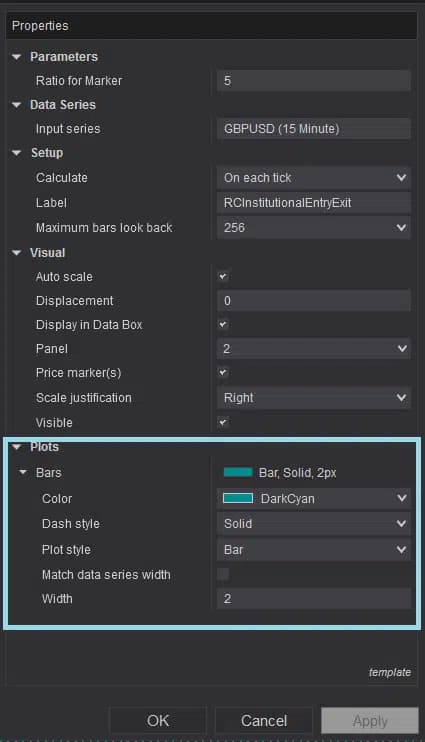Click the DarkCyan color swatch
Image resolution: width=425 pixels, height=742 pixels.
click(238, 498)
